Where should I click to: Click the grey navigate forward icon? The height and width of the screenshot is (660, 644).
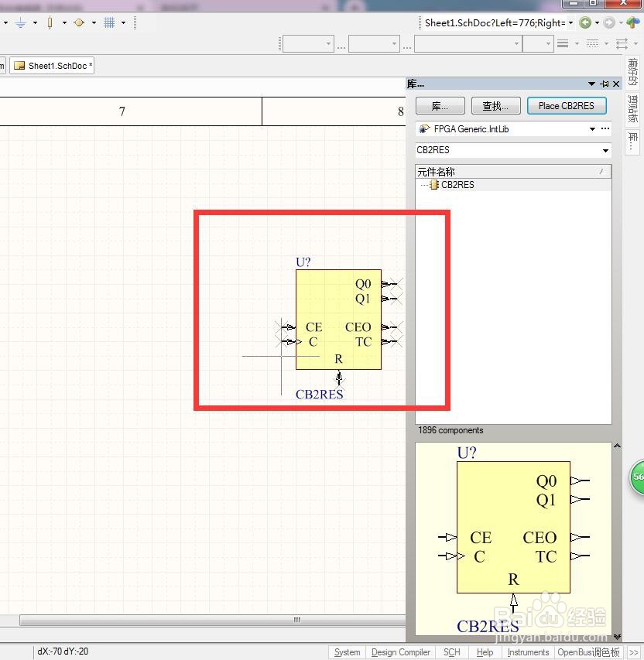pyautogui.click(x=609, y=22)
